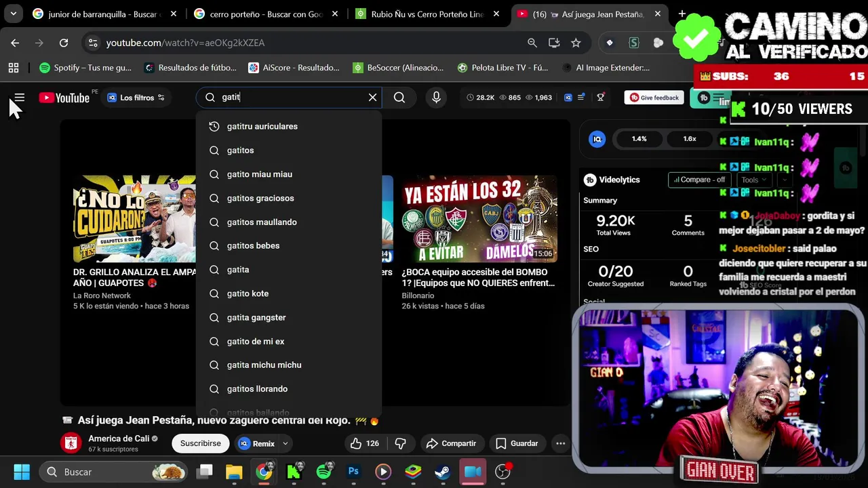The height and width of the screenshot is (488, 868).
Task: Open the bookmarks apps grid icon
Action: (x=14, y=68)
